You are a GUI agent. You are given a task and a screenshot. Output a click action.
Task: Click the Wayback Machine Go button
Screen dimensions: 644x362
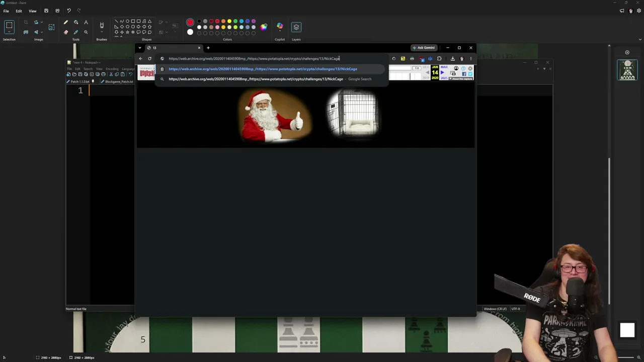tap(417, 68)
